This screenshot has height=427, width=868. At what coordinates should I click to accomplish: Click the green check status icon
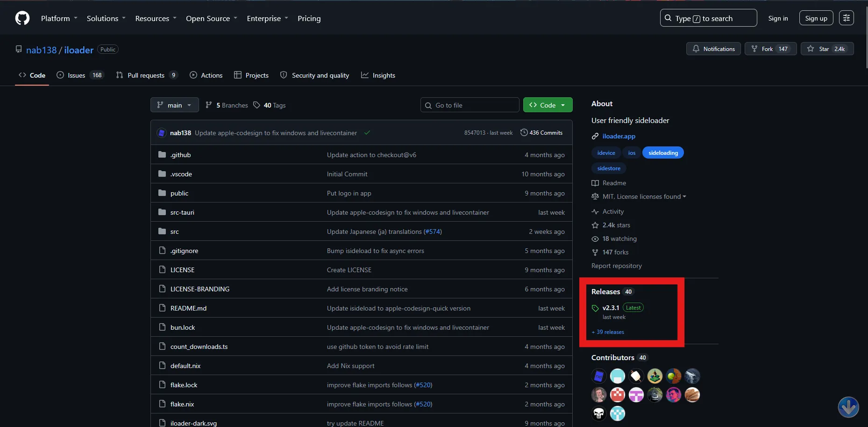(367, 133)
